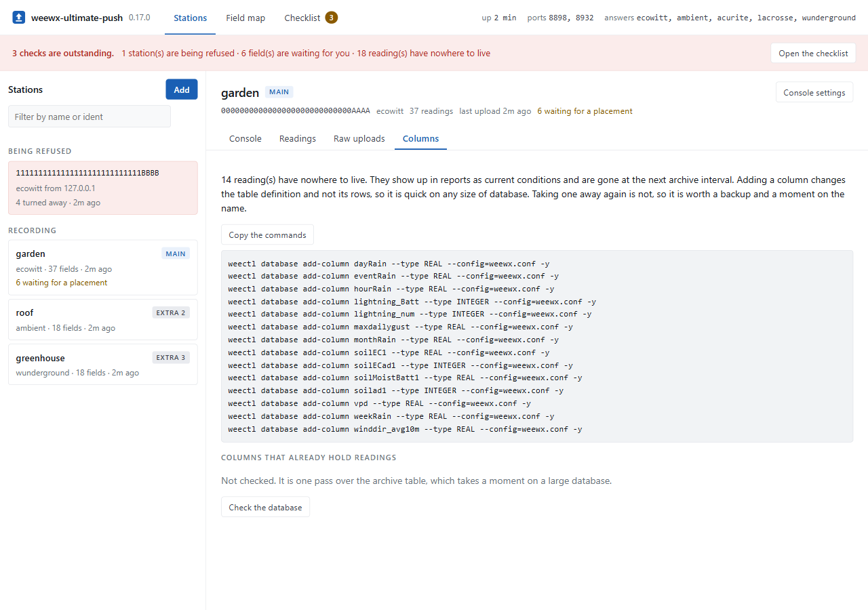Screen dimensions: 868x610
Task: Switch to the Stations tab
Action: [190, 18]
